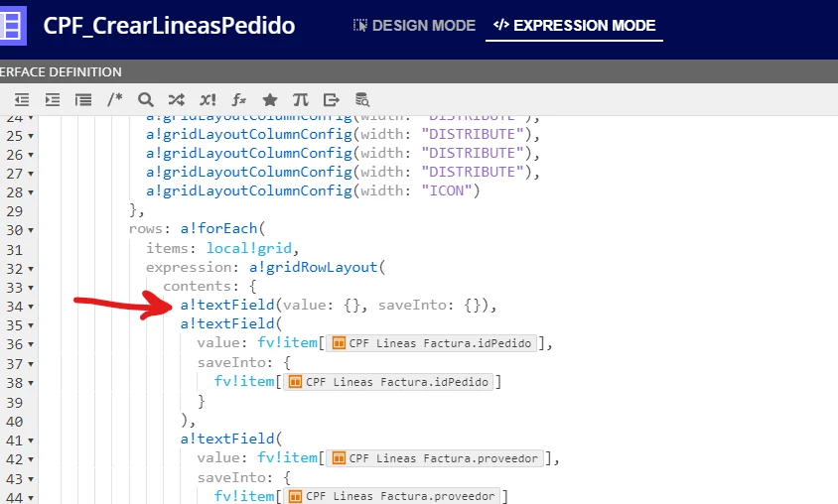This screenshot has width=838, height=504.
Task: Click the star toolbar icon
Action: click(270, 100)
